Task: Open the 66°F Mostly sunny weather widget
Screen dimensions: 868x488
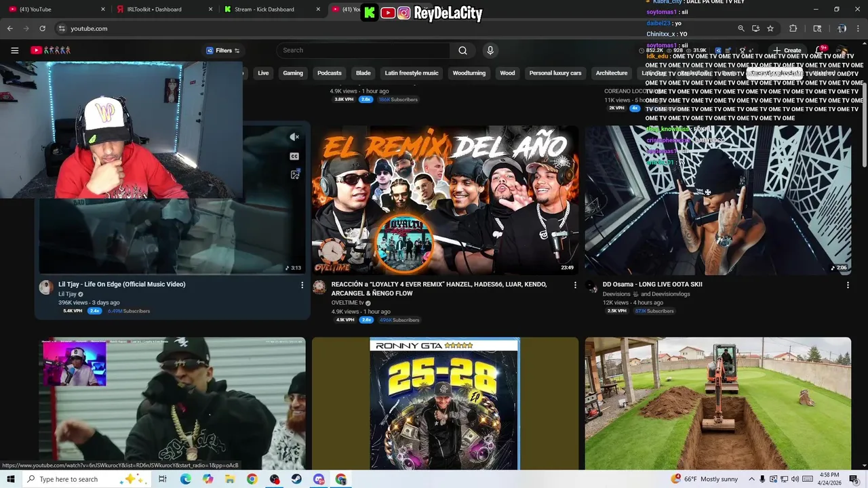Action: pos(704,479)
